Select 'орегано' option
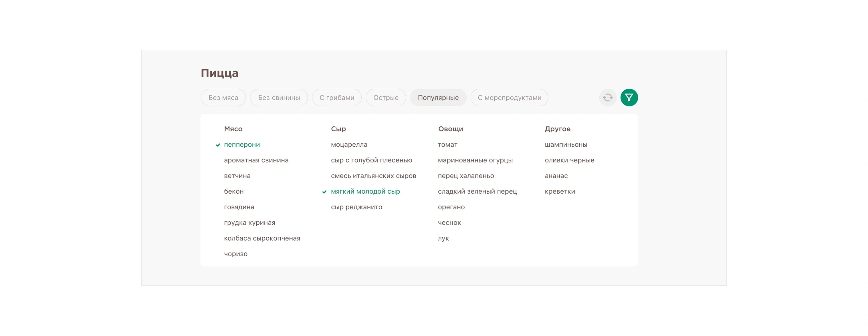This screenshot has height=336, width=868. coord(451,207)
